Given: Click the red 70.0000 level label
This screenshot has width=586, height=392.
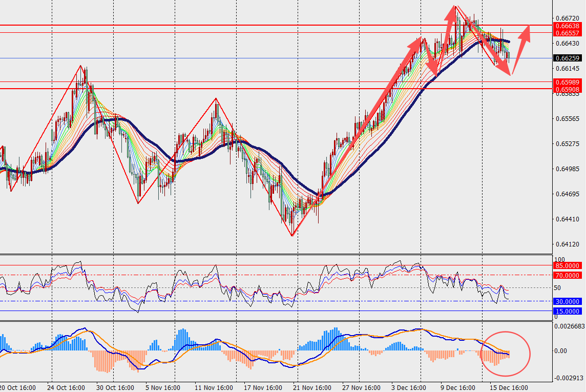Looking at the screenshot, I should (568, 275).
